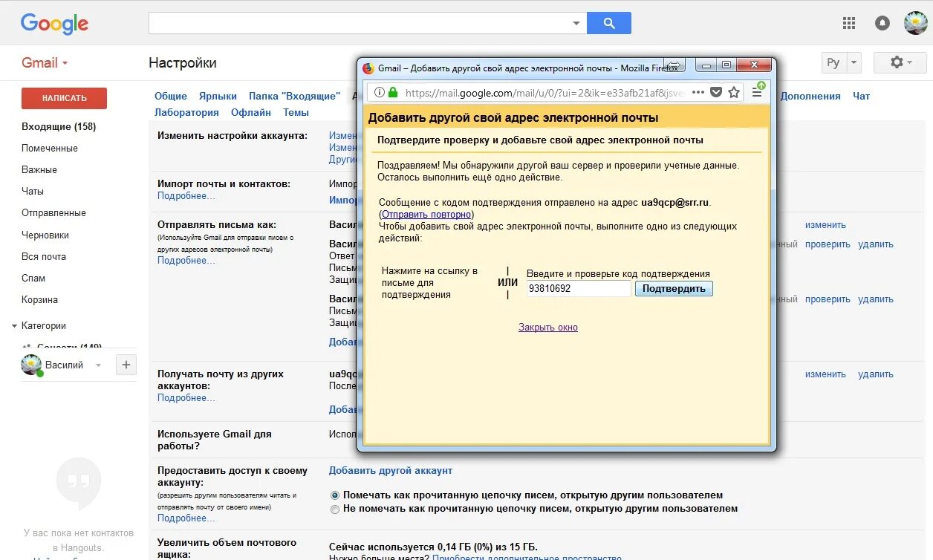933x560 pixels.
Task: Select Помечать как прочитанную цепочку radio option
Action: point(335,495)
